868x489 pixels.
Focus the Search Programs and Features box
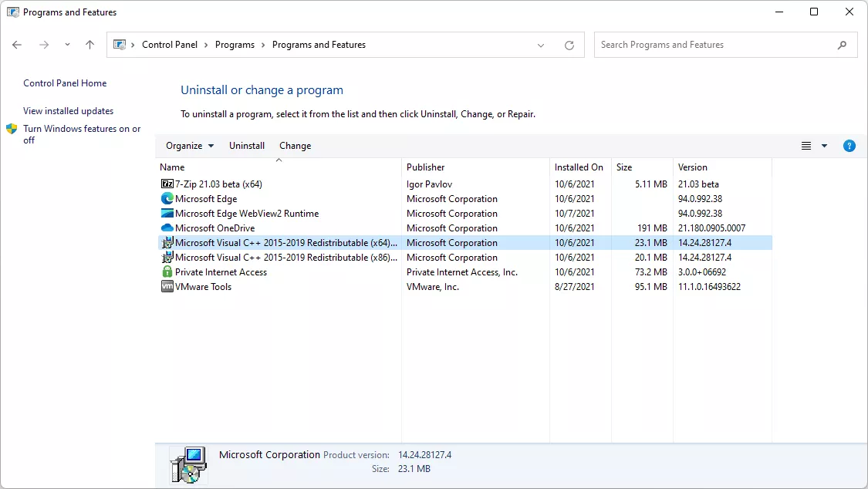pyautogui.click(x=725, y=45)
